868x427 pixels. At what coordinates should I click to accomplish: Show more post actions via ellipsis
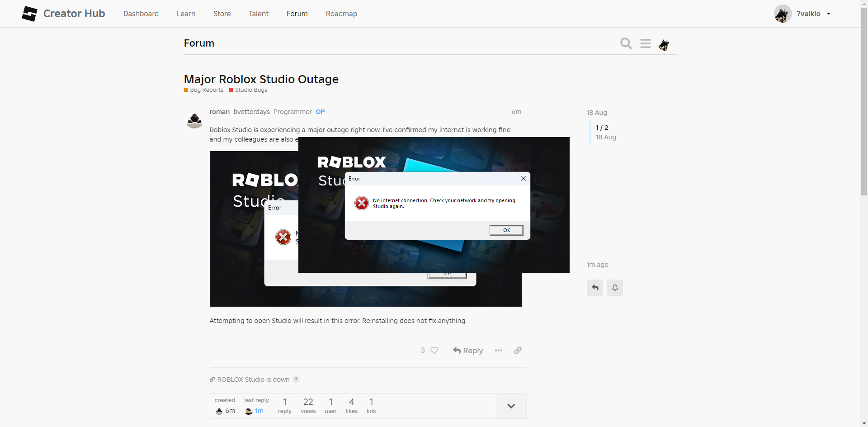(x=498, y=351)
